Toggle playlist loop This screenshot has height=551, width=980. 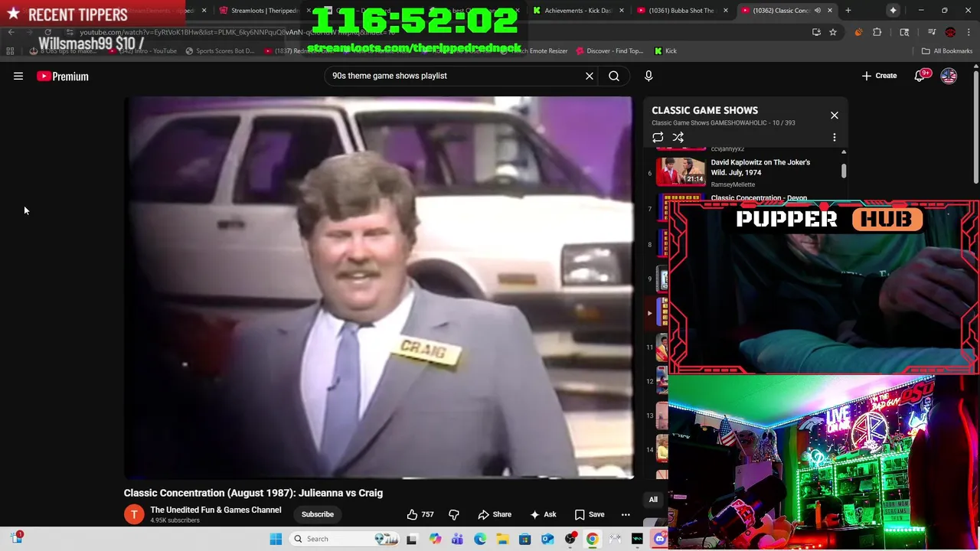(658, 138)
